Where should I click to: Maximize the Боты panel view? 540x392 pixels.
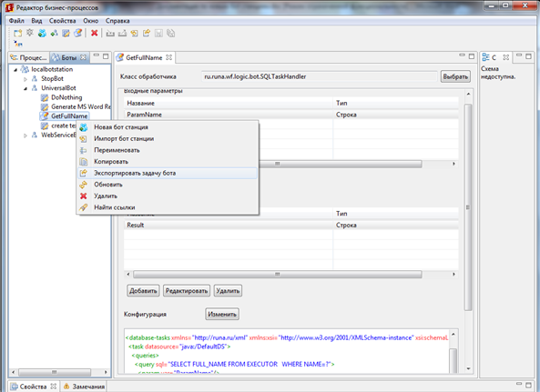click(x=106, y=55)
